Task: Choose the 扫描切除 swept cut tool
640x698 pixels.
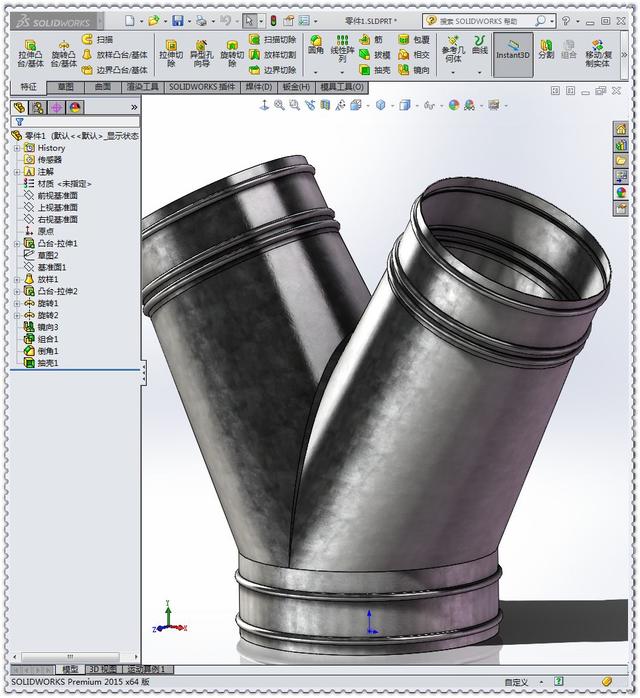Action: pyautogui.click(x=272, y=40)
